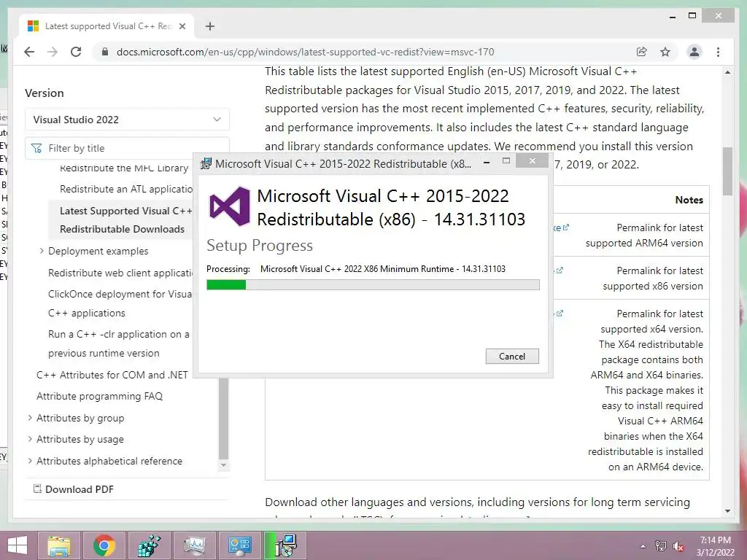Image resolution: width=747 pixels, height=560 pixels.
Task: Open the control panel taskbar icon
Action: click(239, 545)
